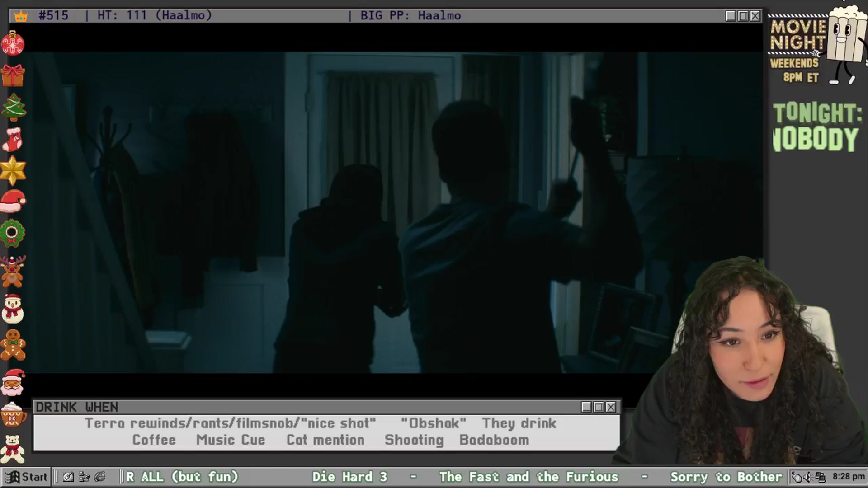
Task: Click the gold crown icon in the title bar
Action: tap(21, 16)
